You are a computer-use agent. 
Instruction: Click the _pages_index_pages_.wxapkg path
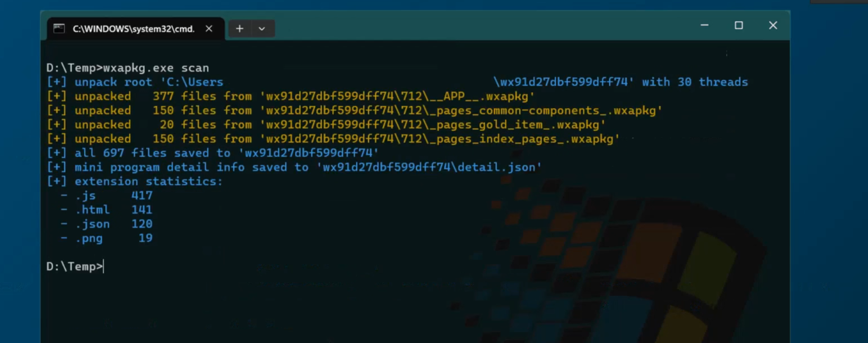440,139
